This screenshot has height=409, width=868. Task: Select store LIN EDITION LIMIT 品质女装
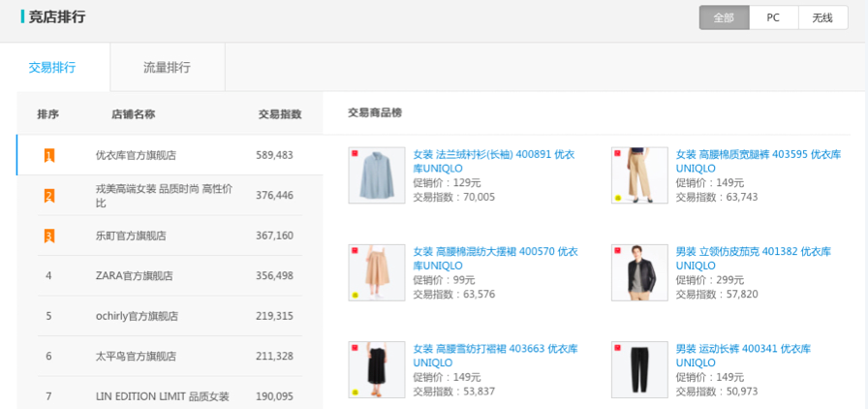coord(162,396)
